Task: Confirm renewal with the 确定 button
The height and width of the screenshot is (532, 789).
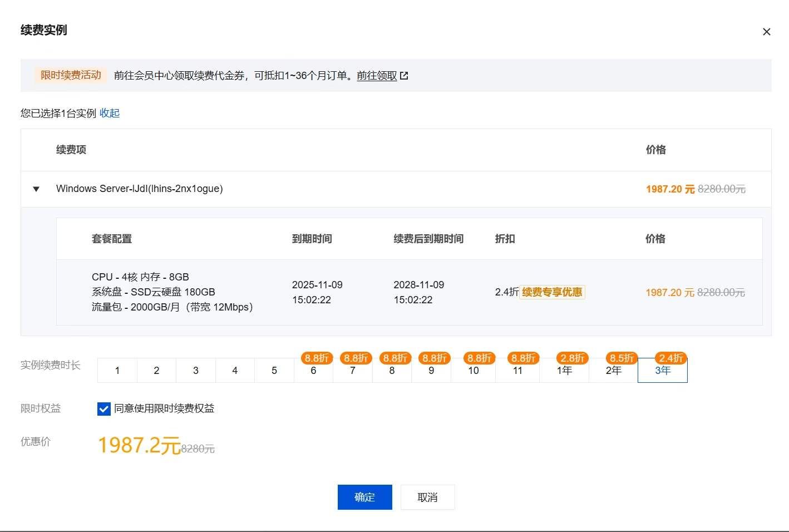Action: pyautogui.click(x=364, y=497)
